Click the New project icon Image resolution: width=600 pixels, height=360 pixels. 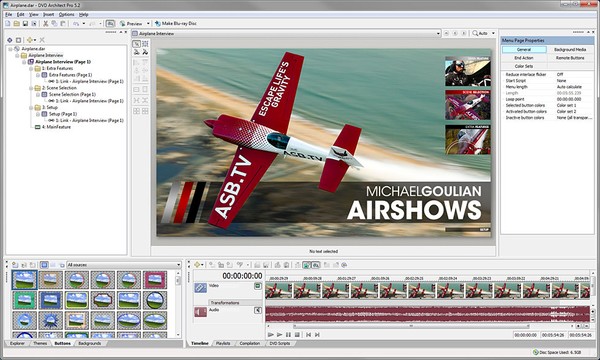[x=8, y=24]
